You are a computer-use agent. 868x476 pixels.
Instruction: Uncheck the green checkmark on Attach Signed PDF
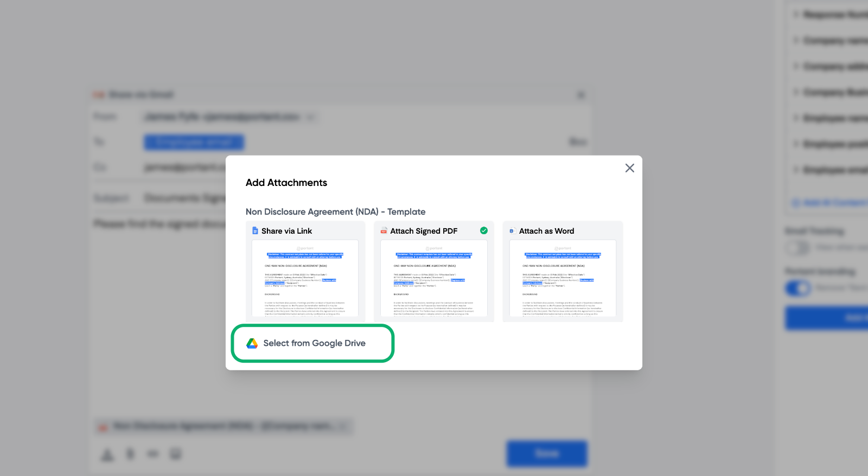(484, 230)
